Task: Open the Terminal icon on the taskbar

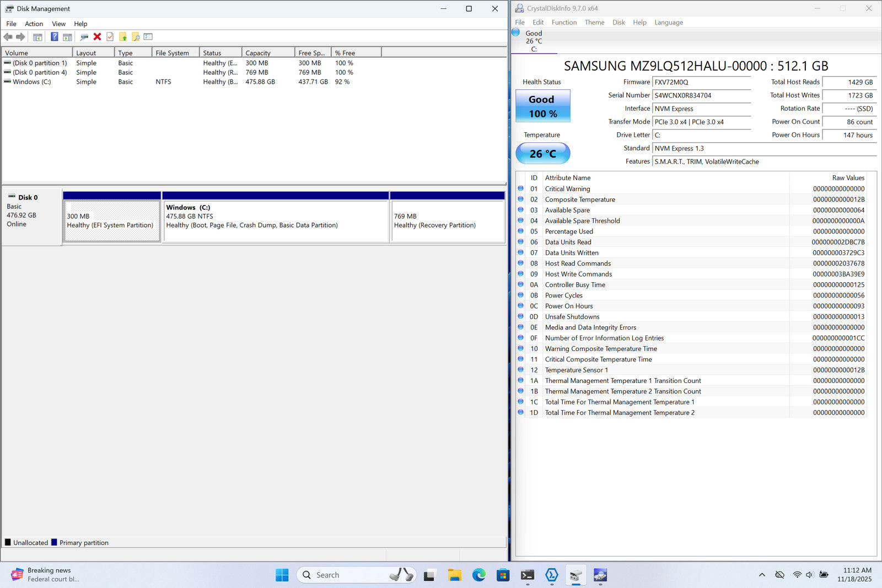Action: (527, 575)
